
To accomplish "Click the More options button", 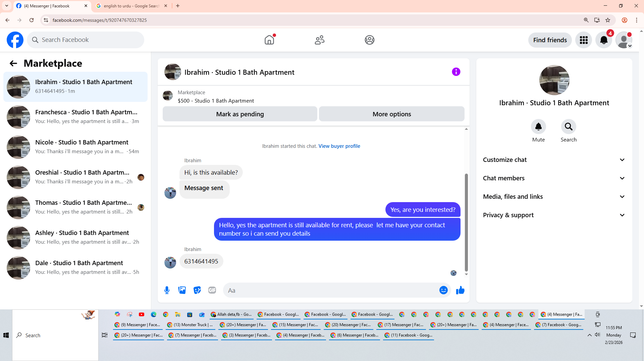I will (x=392, y=114).
